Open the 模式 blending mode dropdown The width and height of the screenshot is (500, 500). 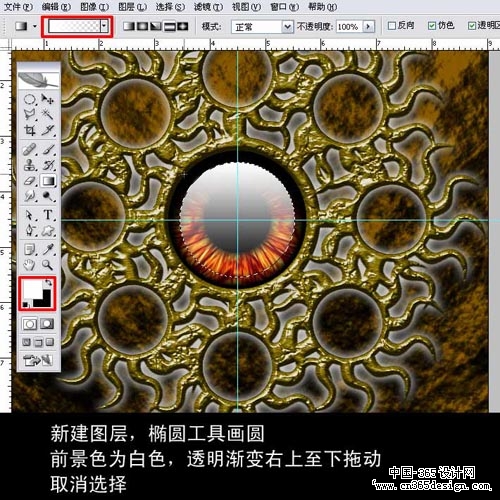click(262, 27)
